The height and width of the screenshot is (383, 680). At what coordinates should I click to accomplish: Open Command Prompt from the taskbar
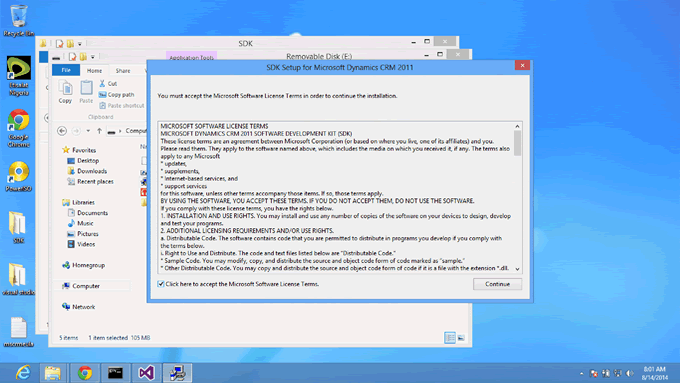[115, 373]
